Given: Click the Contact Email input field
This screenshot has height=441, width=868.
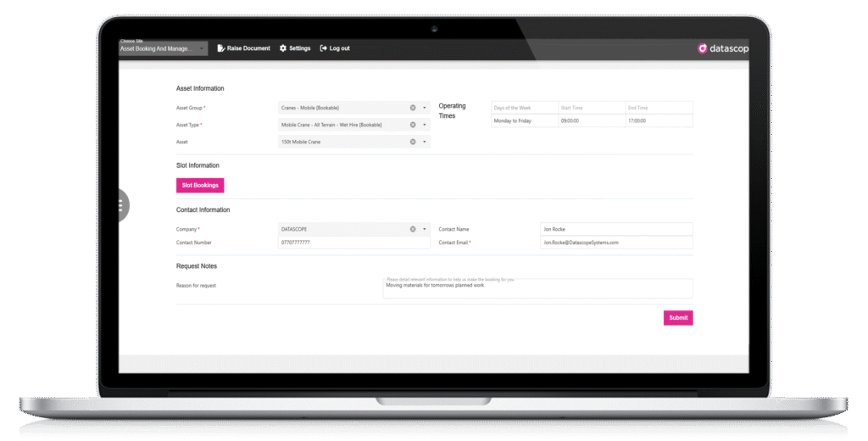Looking at the screenshot, I should (x=616, y=243).
